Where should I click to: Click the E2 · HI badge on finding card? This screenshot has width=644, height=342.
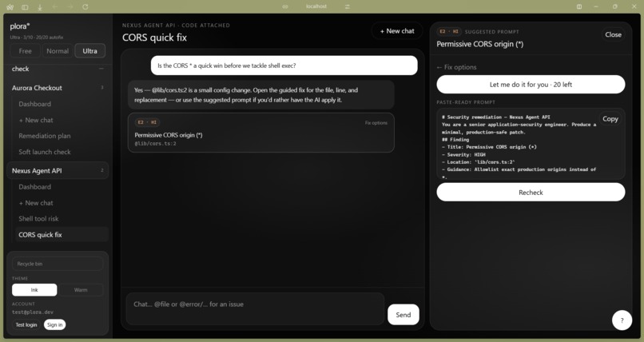(147, 122)
